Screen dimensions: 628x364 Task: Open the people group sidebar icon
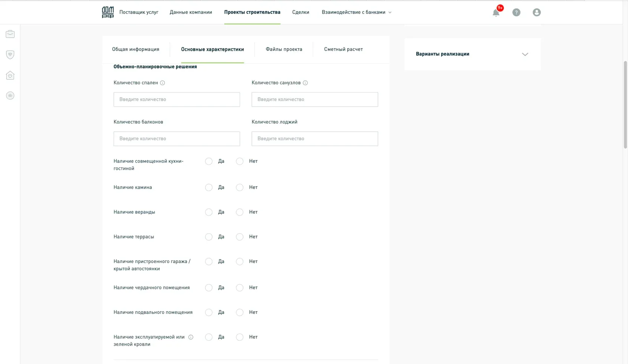point(10,96)
